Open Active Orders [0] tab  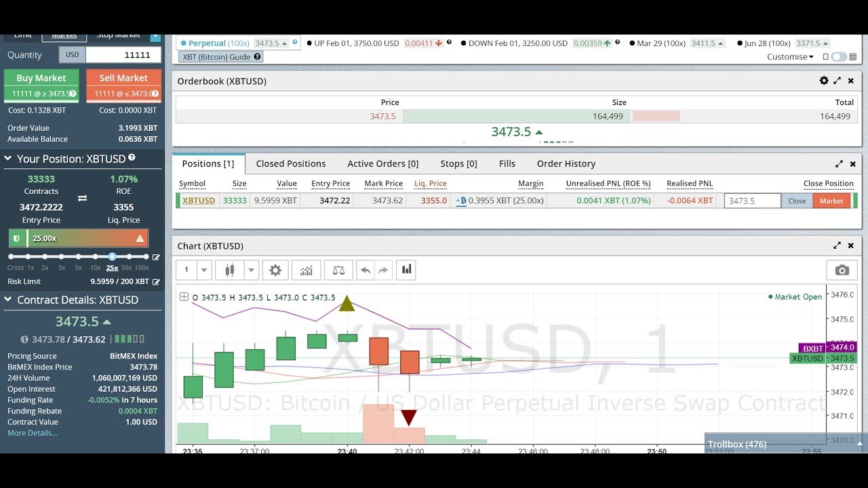[x=383, y=163]
